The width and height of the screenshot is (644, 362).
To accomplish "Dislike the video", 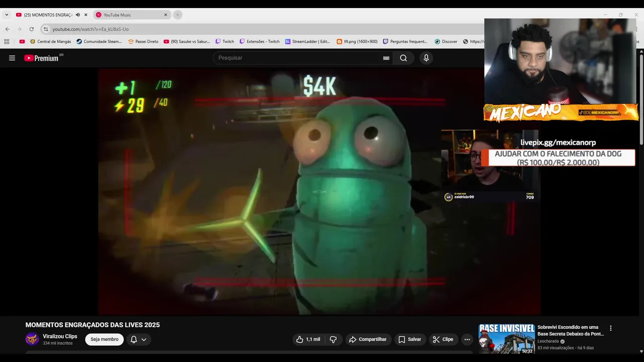I will coord(333,339).
